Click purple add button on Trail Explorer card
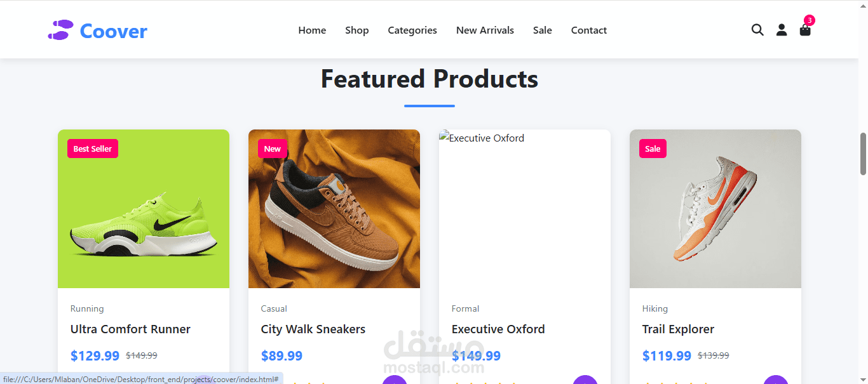The width and height of the screenshot is (868, 384). click(775, 381)
